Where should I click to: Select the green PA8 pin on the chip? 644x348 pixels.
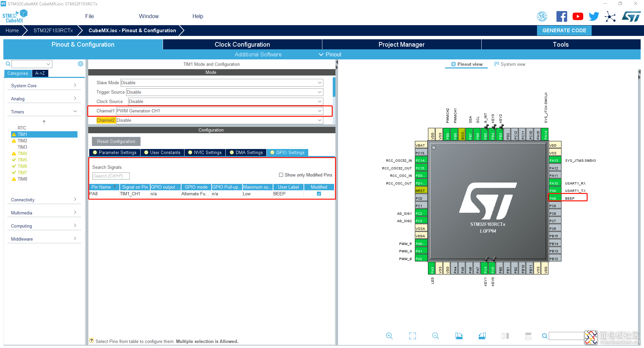[x=555, y=198]
